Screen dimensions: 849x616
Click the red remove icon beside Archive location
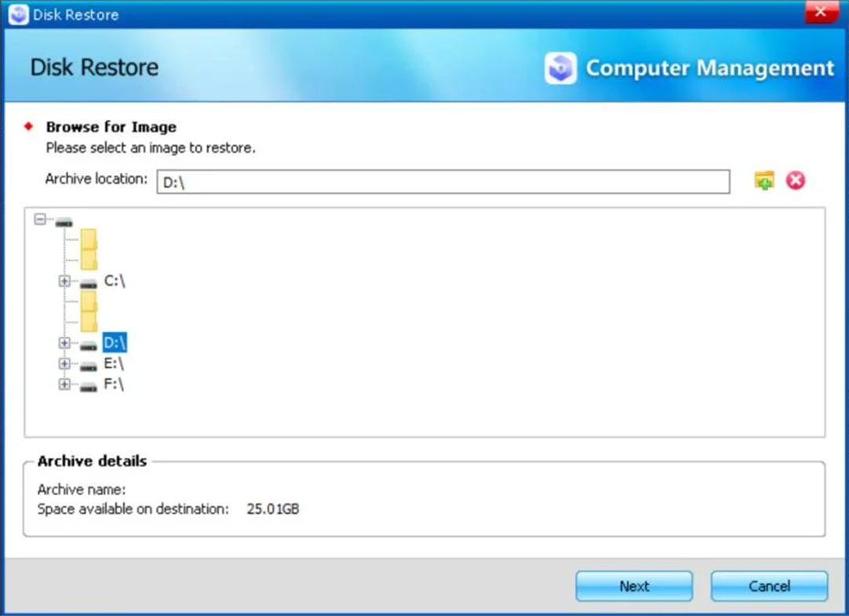click(x=796, y=180)
